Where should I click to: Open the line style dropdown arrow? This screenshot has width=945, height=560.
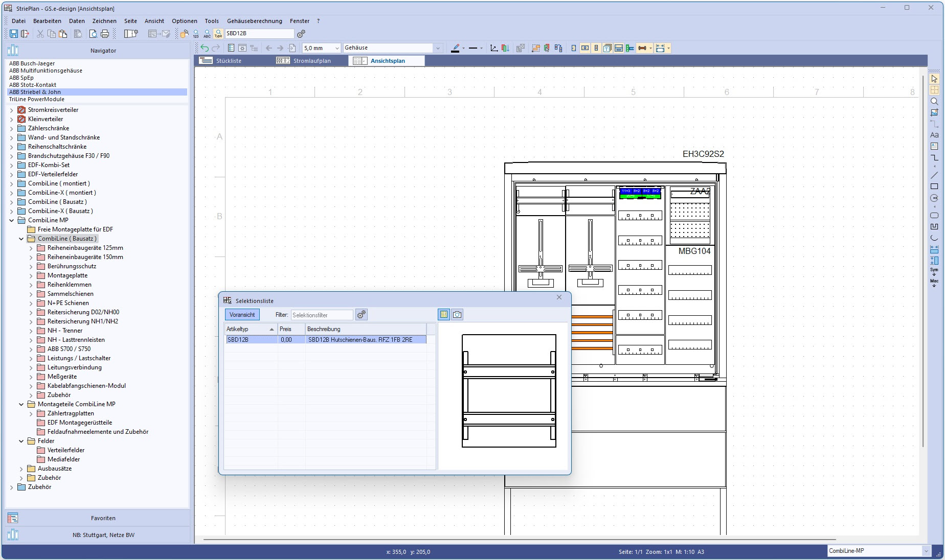(481, 49)
